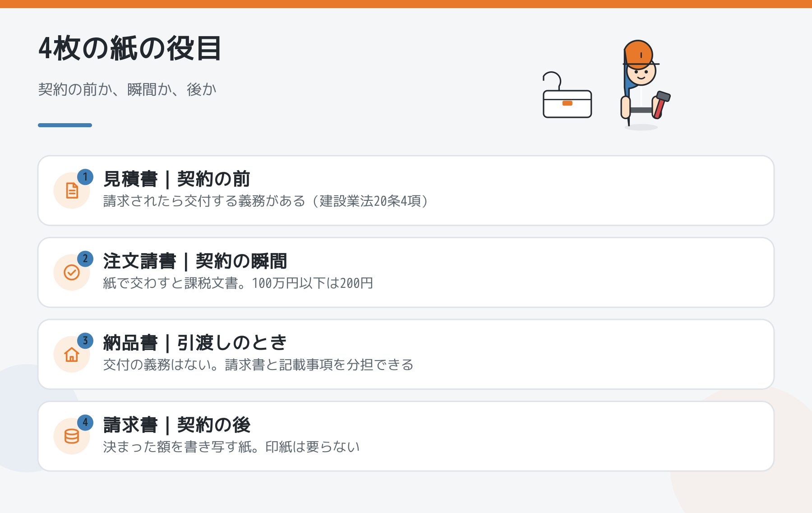Viewport: 812px width, 513px height.
Task: Click the worker with hammer illustration
Action: [x=645, y=85]
